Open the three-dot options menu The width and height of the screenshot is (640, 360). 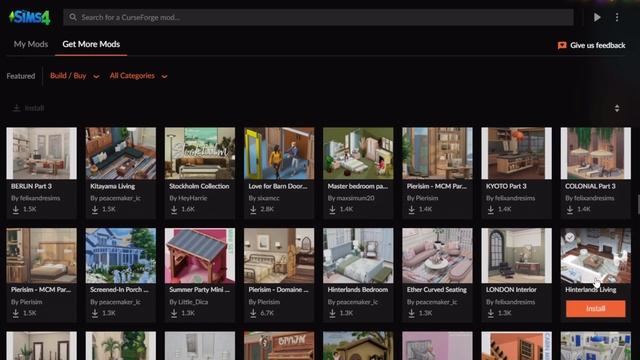tap(617, 17)
